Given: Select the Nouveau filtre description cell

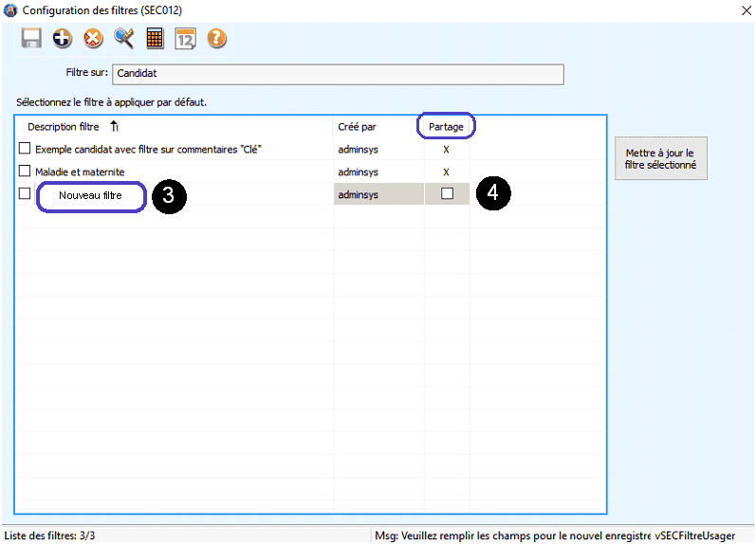Looking at the screenshot, I should [90, 196].
